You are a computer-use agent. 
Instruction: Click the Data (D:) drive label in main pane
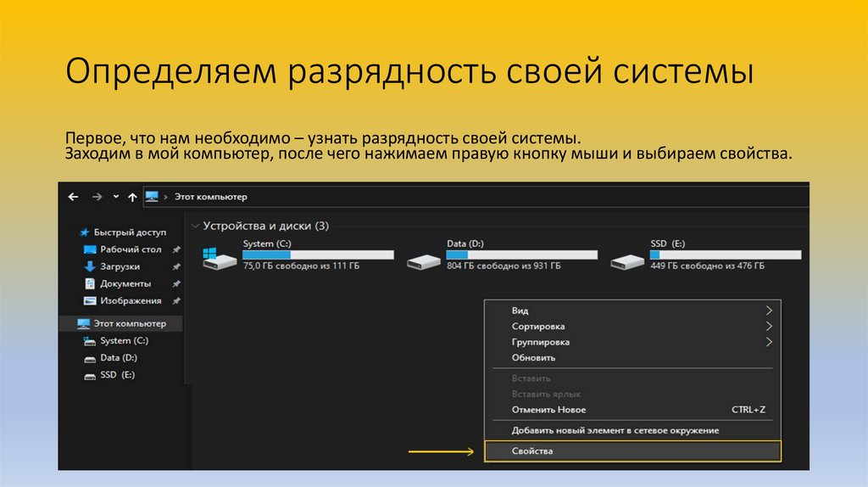click(x=465, y=243)
